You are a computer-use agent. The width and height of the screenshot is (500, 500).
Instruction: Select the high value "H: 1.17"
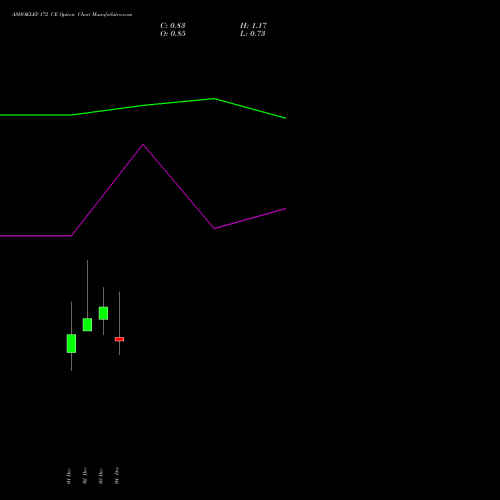(x=253, y=26)
